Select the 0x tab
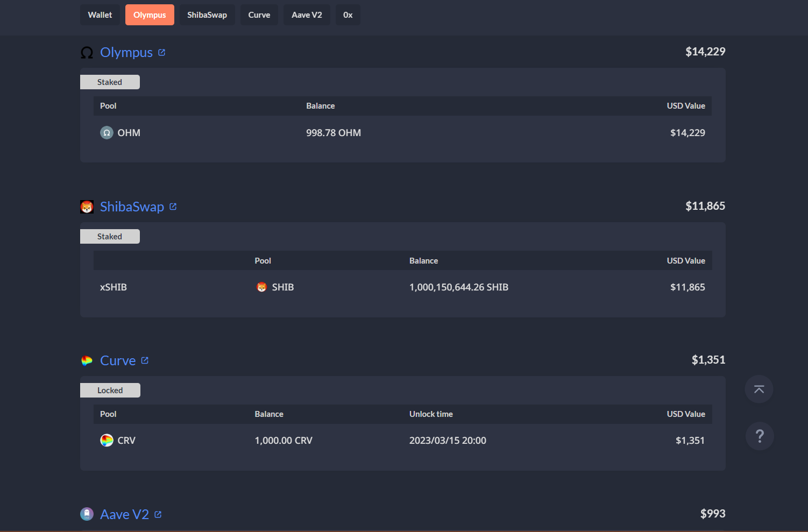808x532 pixels. [x=348, y=15]
